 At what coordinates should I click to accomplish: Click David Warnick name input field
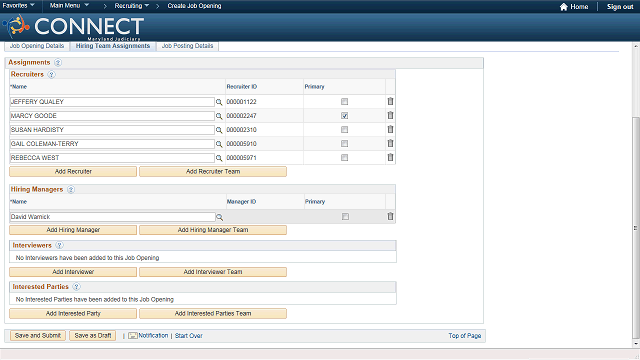(x=113, y=217)
